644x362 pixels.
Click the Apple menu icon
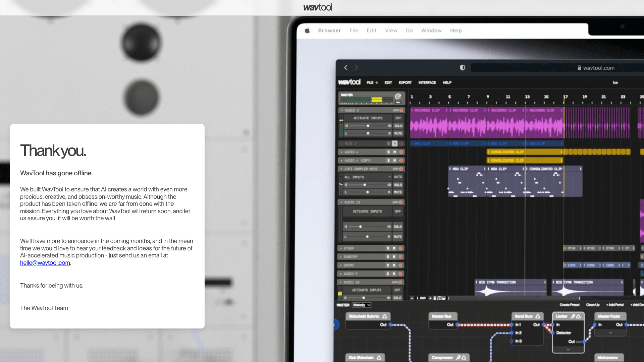click(307, 31)
